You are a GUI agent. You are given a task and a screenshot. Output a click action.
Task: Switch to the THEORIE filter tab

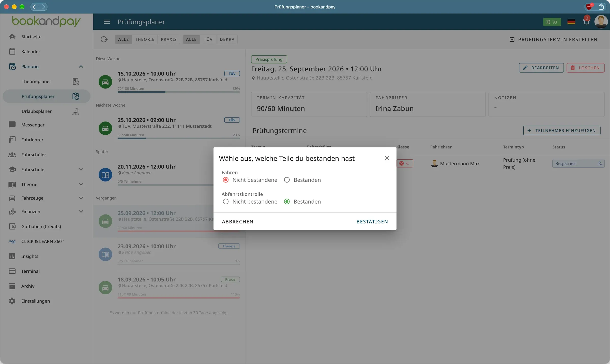(145, 39)
